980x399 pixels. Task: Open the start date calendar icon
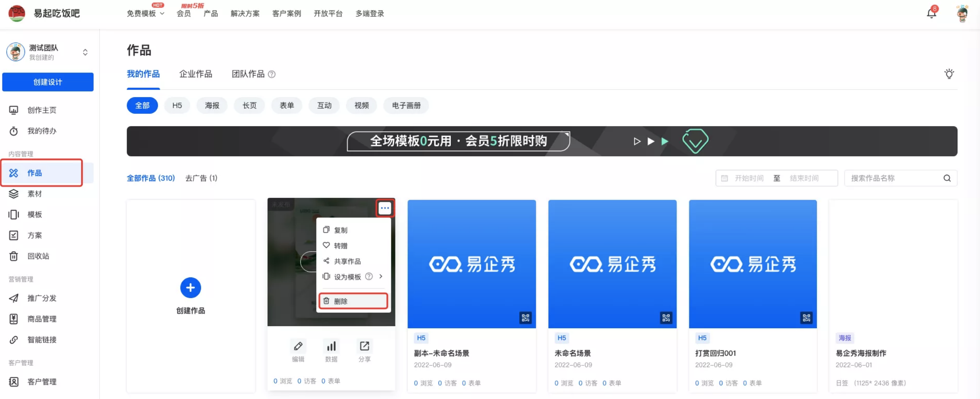click(724, 178)
